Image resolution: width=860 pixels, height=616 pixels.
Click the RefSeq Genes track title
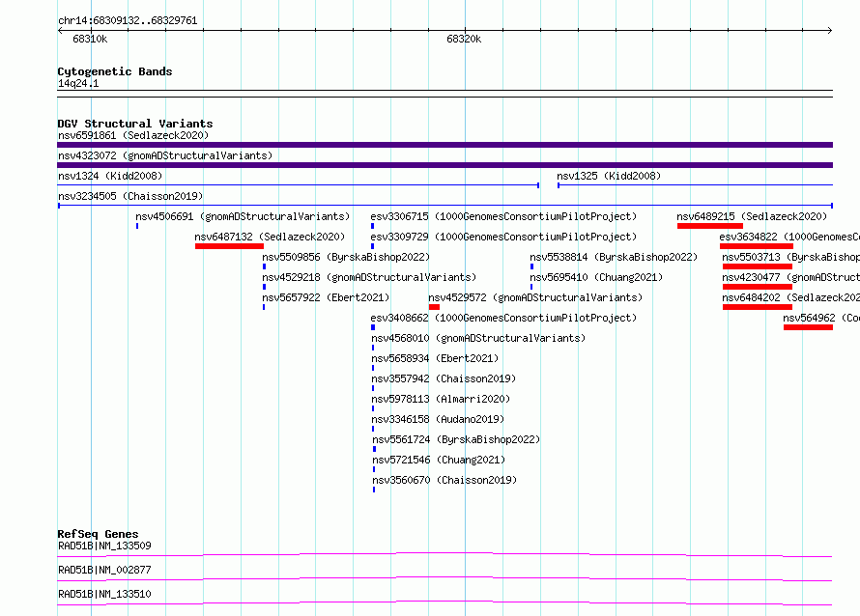pos(98,534)
